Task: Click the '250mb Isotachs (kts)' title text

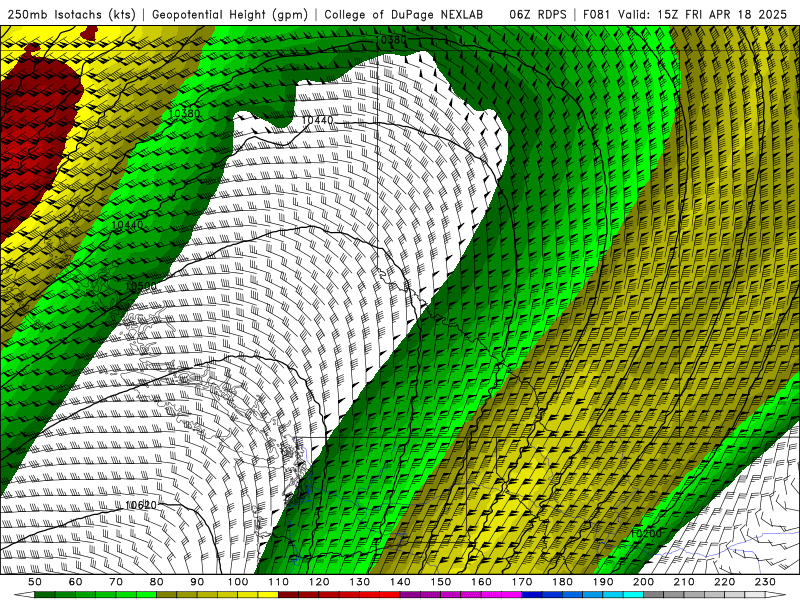Action: 71,14
